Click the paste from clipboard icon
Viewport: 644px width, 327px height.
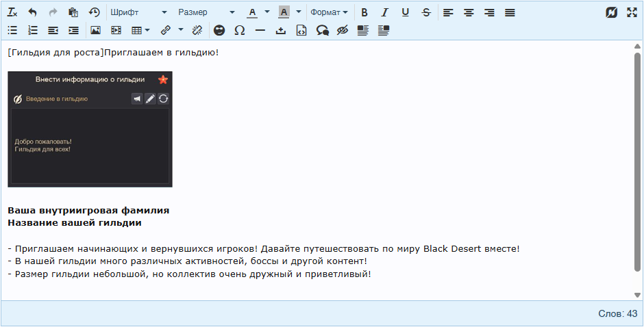pos(73,12)
